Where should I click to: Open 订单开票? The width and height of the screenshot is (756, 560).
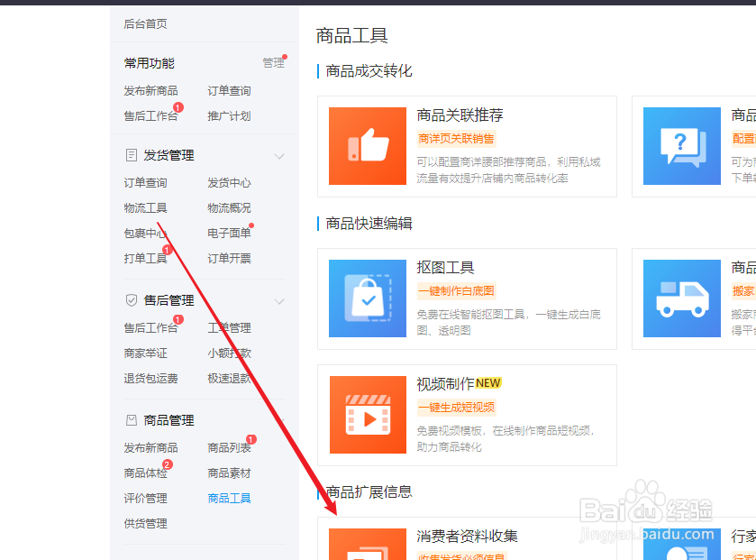[x=229, y=258]
